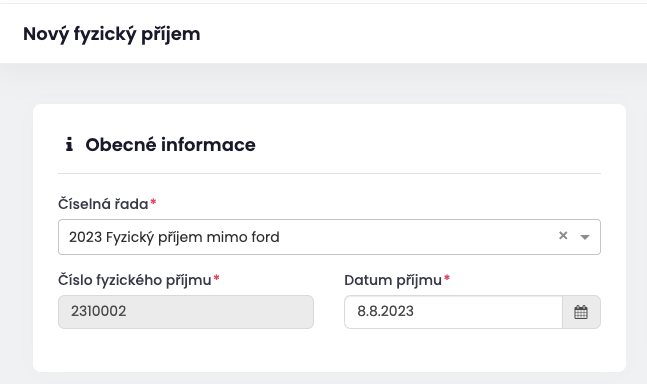Expand the Číselná řada dropdown arrow

pos(585,237)
